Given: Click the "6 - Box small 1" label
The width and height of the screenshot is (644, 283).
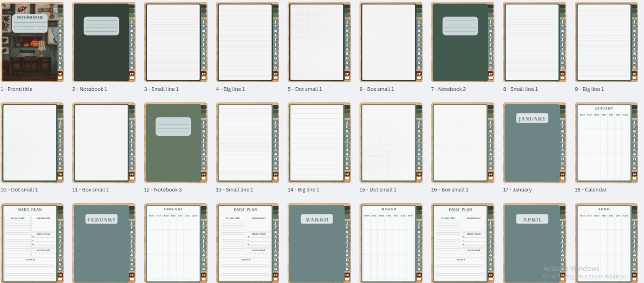Looking at the screenshot, I should 377,89.
